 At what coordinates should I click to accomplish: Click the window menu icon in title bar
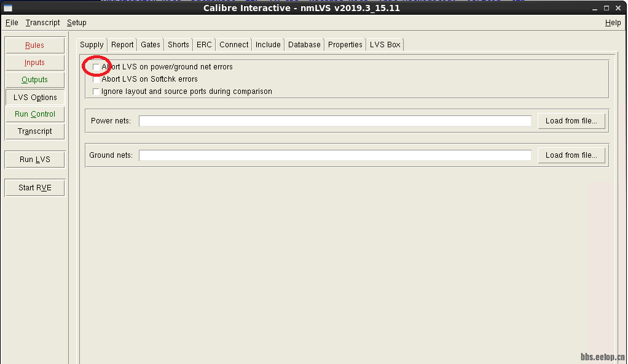coord(8,8)
